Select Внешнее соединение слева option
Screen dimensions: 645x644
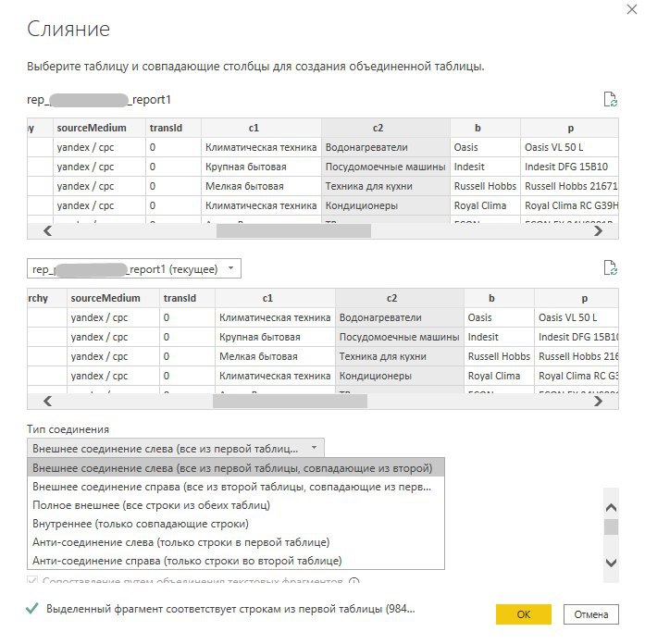pos(236,468)
